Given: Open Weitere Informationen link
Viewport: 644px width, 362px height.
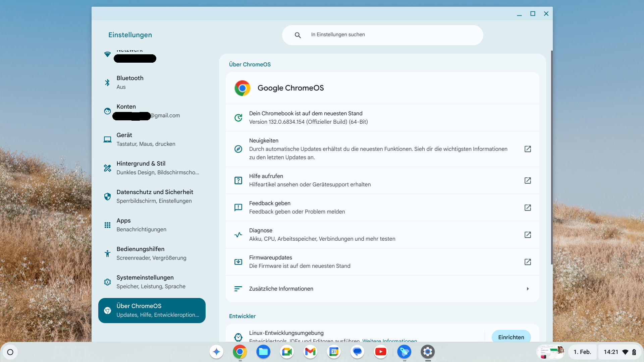Looking at the screenshot, I should 389,340.
